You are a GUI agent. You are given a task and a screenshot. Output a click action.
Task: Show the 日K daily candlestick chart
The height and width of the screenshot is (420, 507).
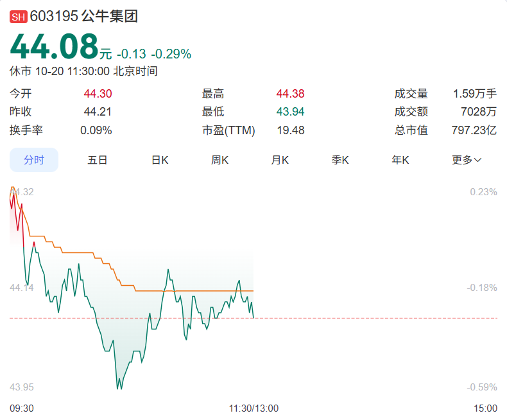(x=159, y=160)
